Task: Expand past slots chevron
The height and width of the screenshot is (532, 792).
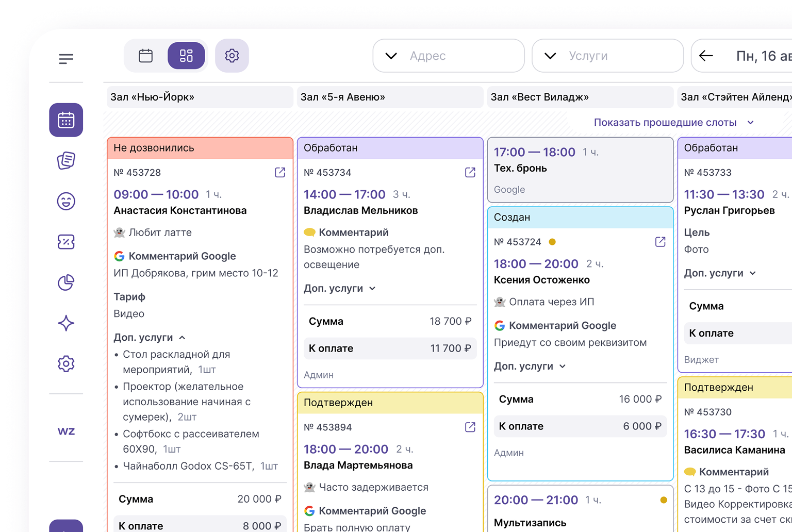Action: pyautogui.click(x=751, y=123)
